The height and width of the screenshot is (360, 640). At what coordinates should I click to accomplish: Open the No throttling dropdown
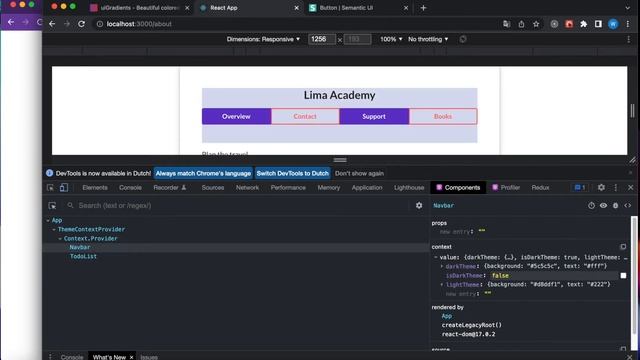[x=428, y=39]
